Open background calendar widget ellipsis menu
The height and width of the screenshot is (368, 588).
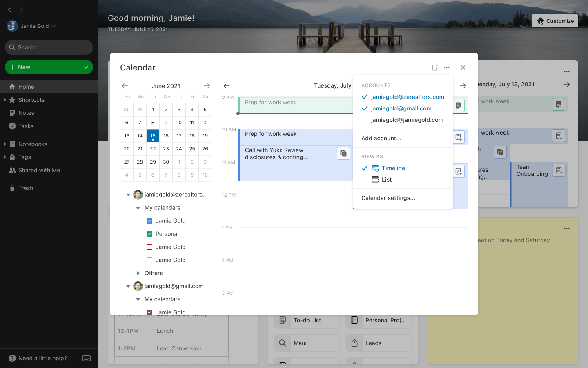(567, 72)
